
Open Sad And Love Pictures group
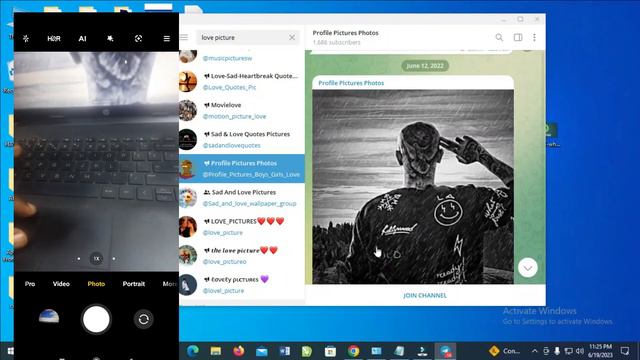coord(242,198)
